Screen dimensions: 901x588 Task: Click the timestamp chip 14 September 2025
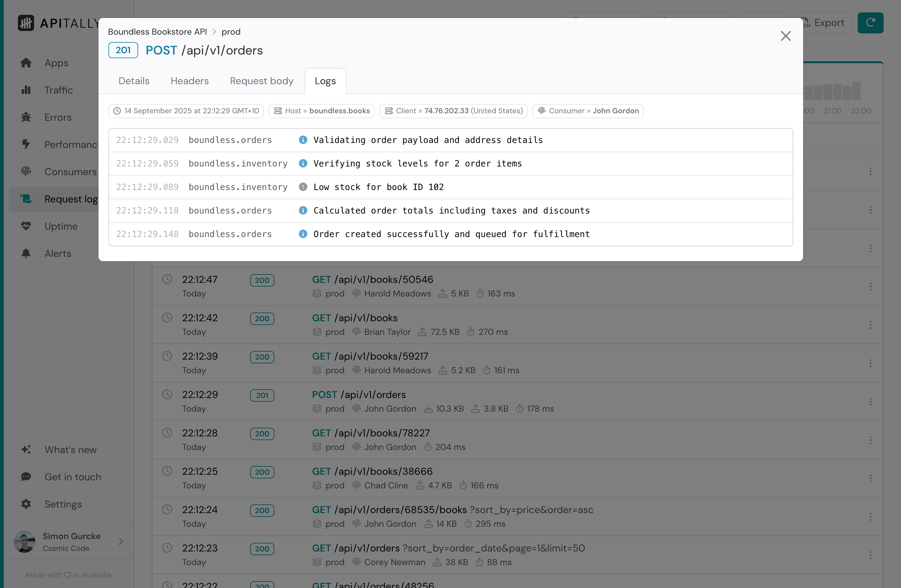coord(186,111)
